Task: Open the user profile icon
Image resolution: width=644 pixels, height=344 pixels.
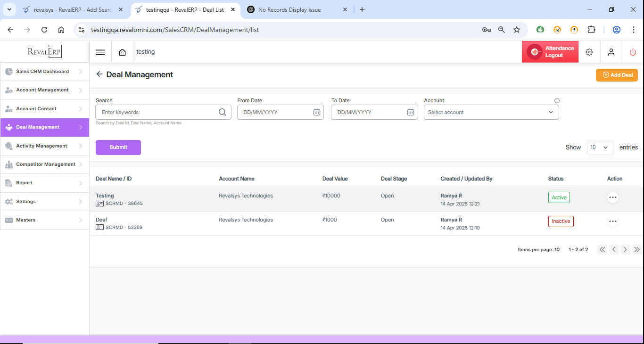Action: tap(611, 52)
